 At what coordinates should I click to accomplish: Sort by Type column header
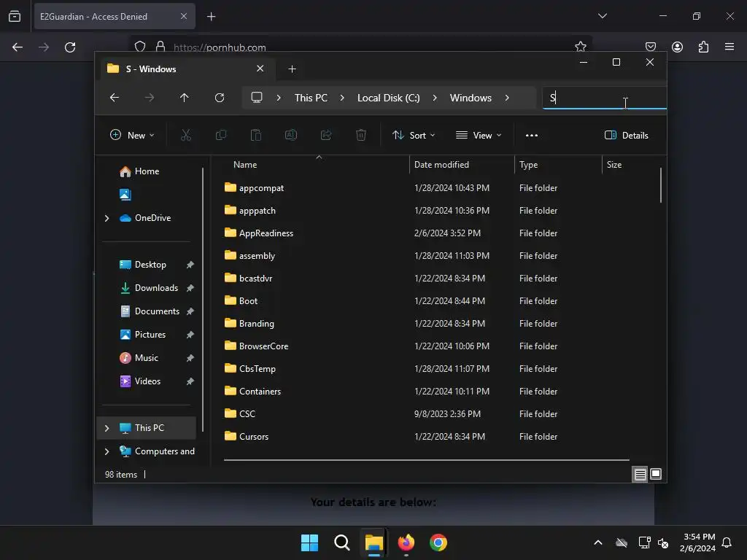click(x=528, y=165)
